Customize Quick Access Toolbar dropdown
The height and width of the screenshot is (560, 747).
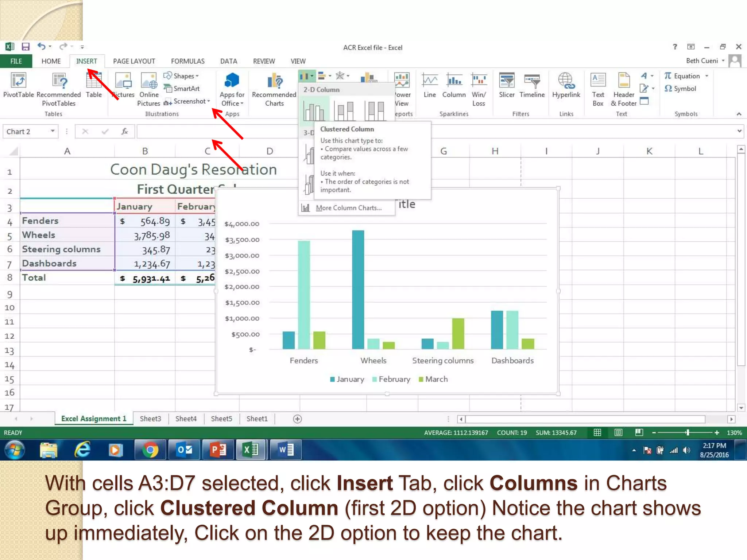click(x=82, y=47)
